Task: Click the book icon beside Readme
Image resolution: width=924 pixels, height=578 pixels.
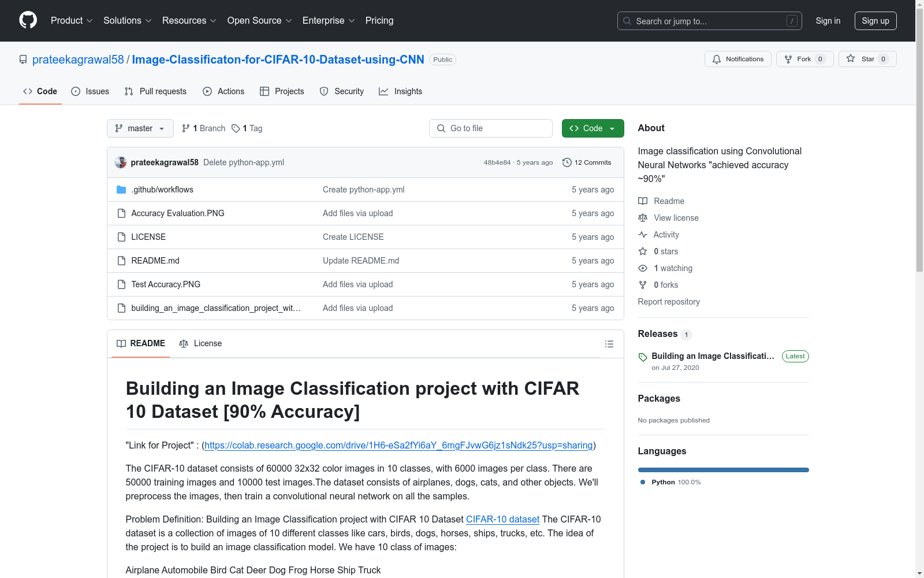Action: [x=643, y=201]
